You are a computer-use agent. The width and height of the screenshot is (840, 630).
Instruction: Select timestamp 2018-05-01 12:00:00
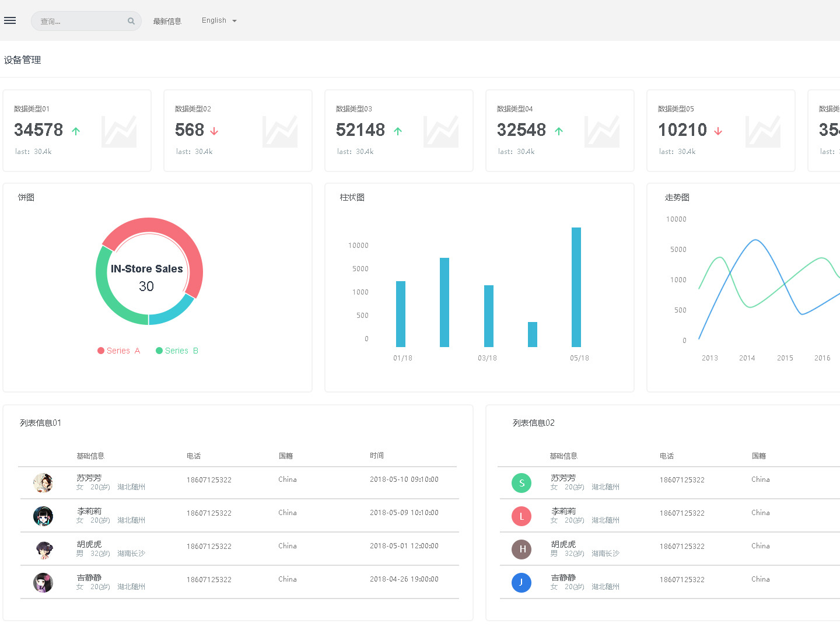[x=404, y=546]
